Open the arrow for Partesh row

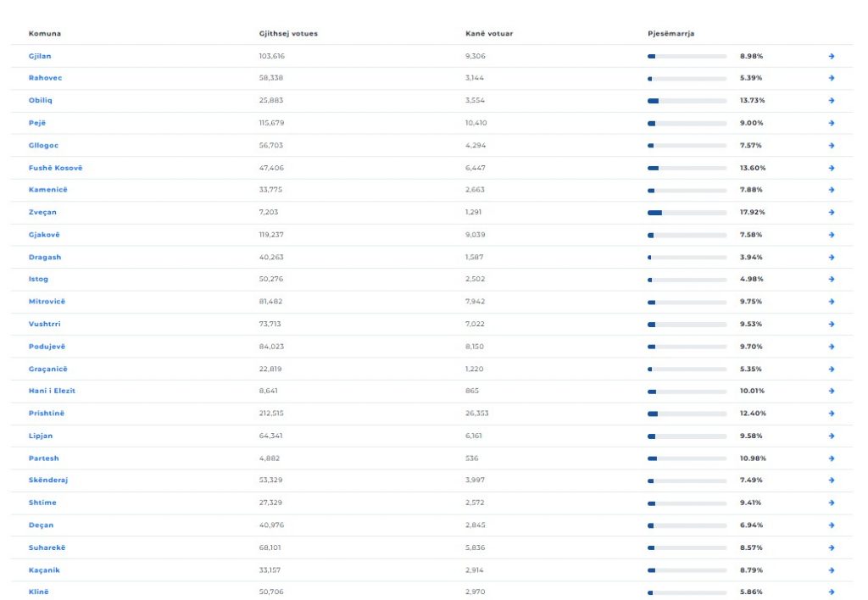832,458
